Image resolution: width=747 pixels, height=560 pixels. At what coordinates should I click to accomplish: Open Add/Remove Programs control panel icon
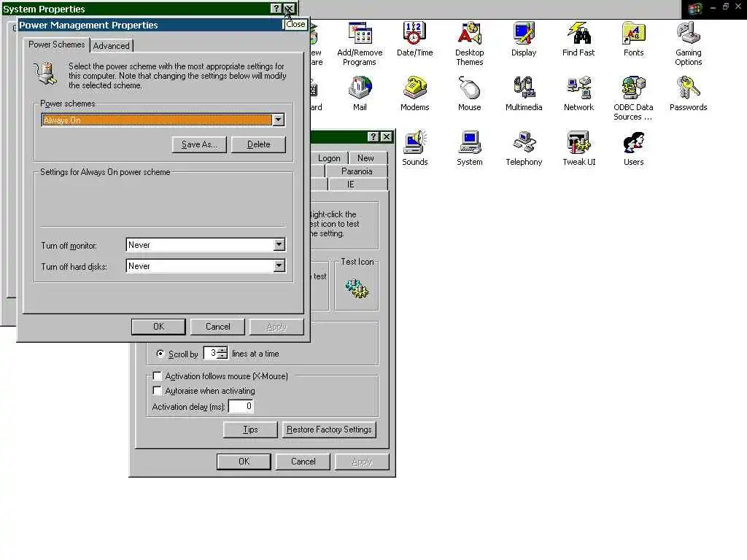[x=360, y=43]
